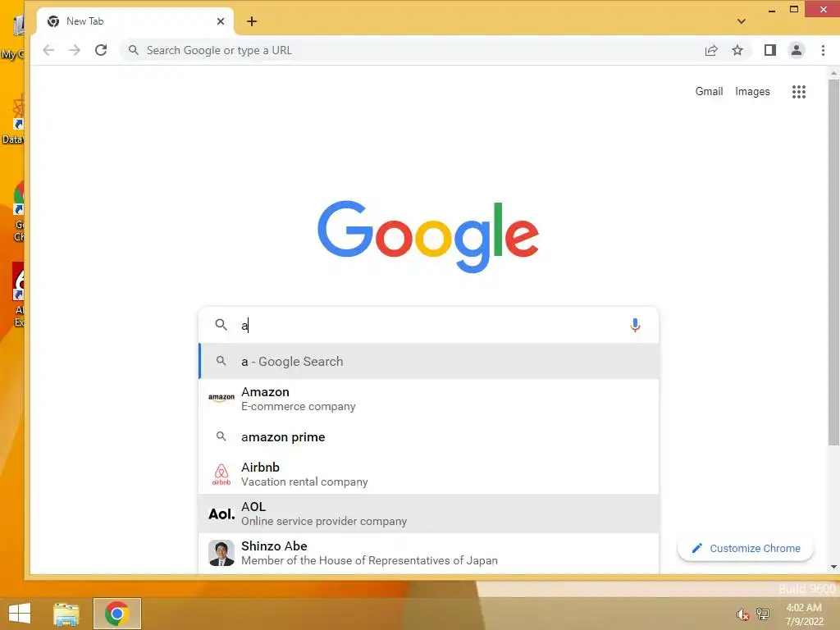The height and width of the screenshot is (630, 840).
Task: Click the Aol. logo thumbnail
Action: (x=221, y=514)
